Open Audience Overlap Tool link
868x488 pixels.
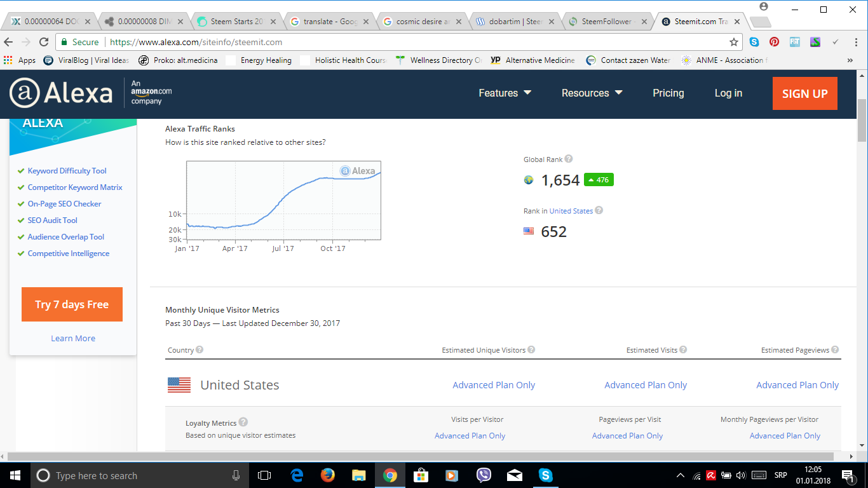[66, 237]
